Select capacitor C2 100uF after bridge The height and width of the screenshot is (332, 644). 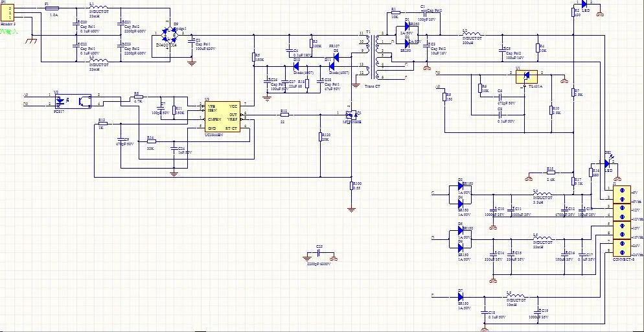pyautogui.click(x=191, y=41)
